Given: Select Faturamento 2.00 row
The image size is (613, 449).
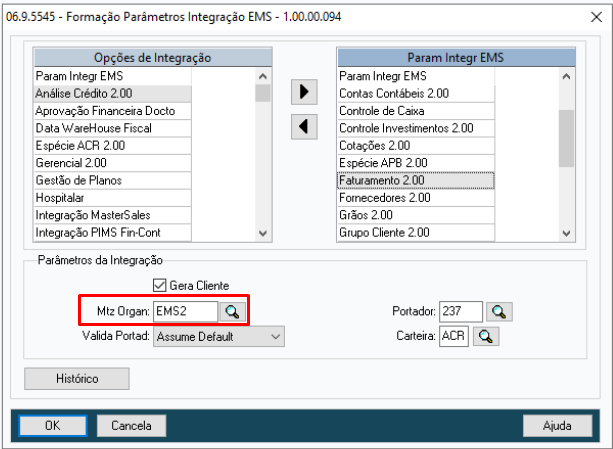Looking at the screenshot, I should click(x=416, y=181).
